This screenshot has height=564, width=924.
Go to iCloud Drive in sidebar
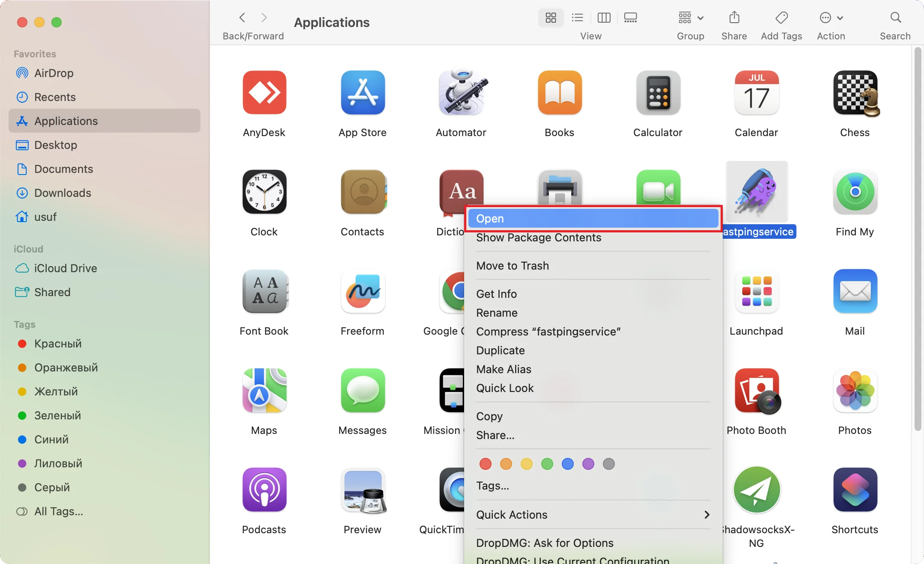coord(66,268)
